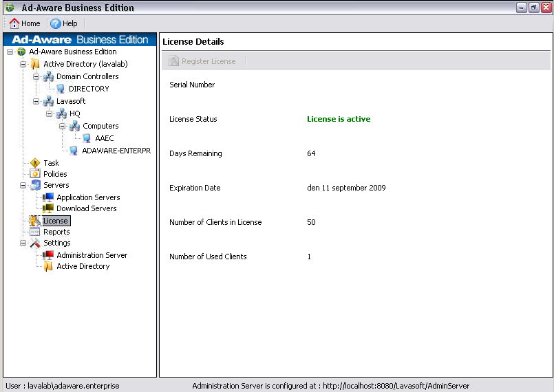Collapse the HQ node

coord(49,113)
